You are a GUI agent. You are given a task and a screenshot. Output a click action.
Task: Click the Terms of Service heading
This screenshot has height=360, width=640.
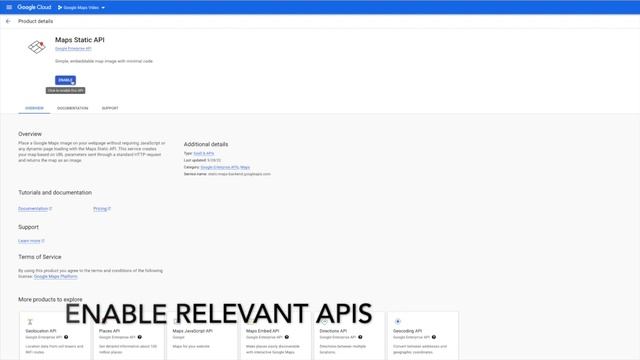pos(40,257)
